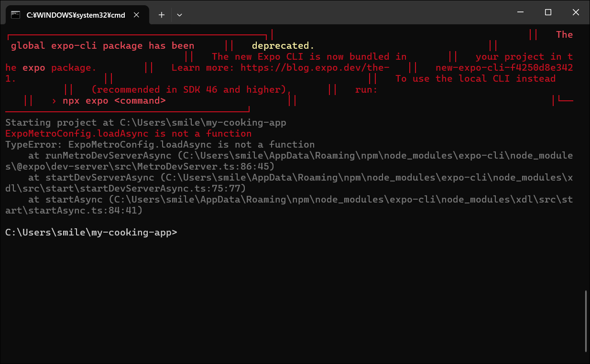This screenshot has height=364, width=590.
Task: Click the "new-expo-cli-f4250d8e342" URL fragment
Action: click(504, 68)
